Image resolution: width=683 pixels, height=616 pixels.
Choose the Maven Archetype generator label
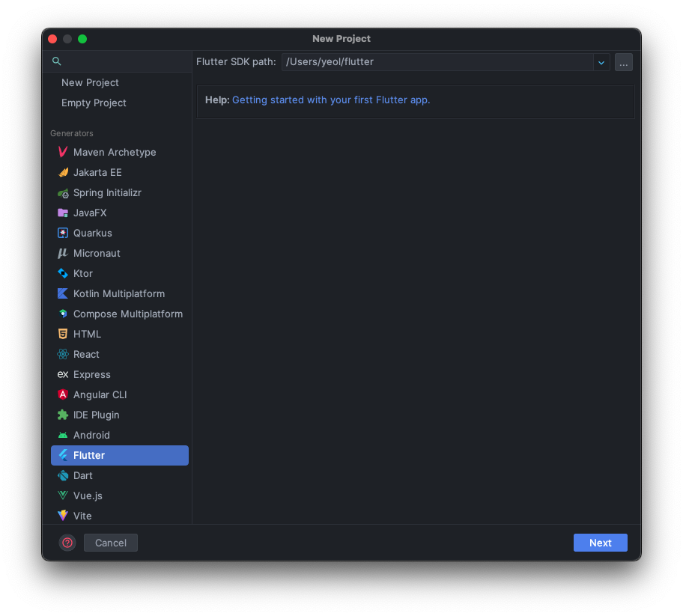pos(115,152)
